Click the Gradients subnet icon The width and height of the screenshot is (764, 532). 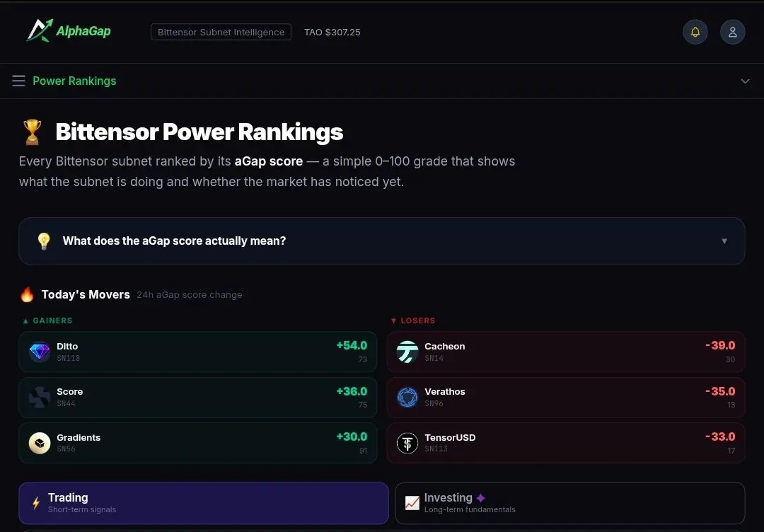tap(40, 443)
